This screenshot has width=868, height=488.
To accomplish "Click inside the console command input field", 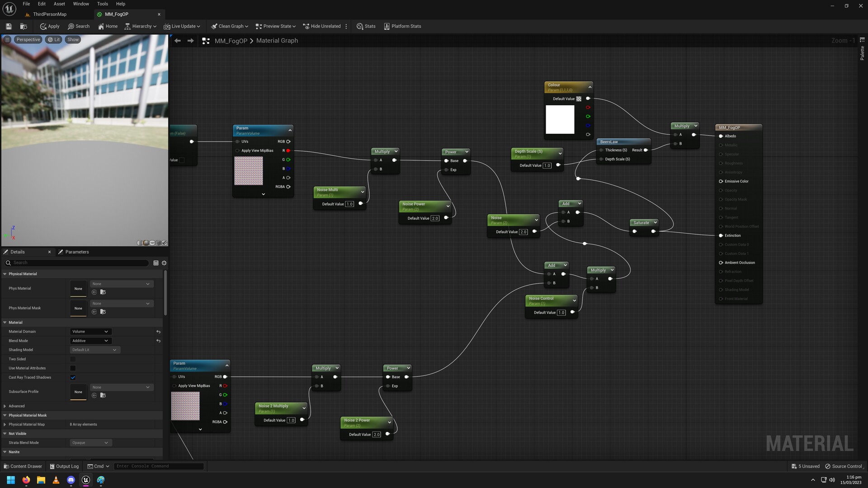I will click(x=158, y=466).
